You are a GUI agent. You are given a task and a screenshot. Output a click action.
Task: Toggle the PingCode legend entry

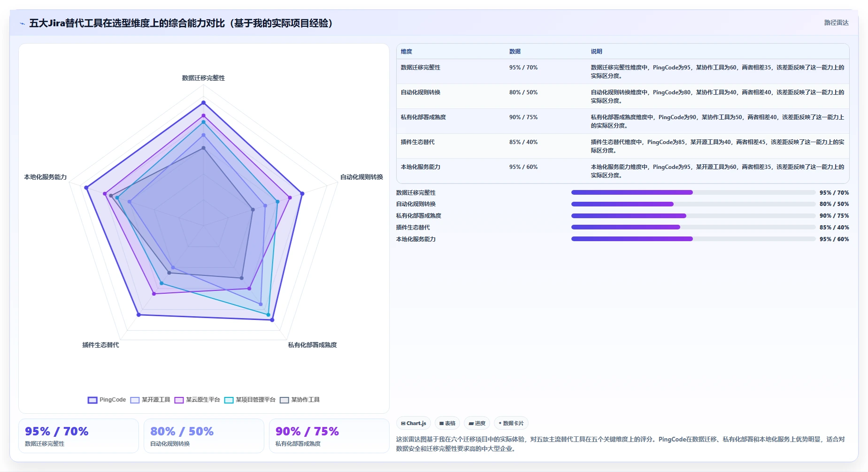click(x=107, y=400)
